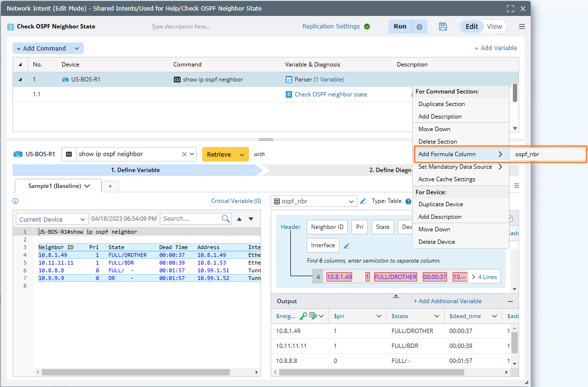Click the edit pencil next to Interface header
Viewport: 588px width, 387px height.
(346, 246)
